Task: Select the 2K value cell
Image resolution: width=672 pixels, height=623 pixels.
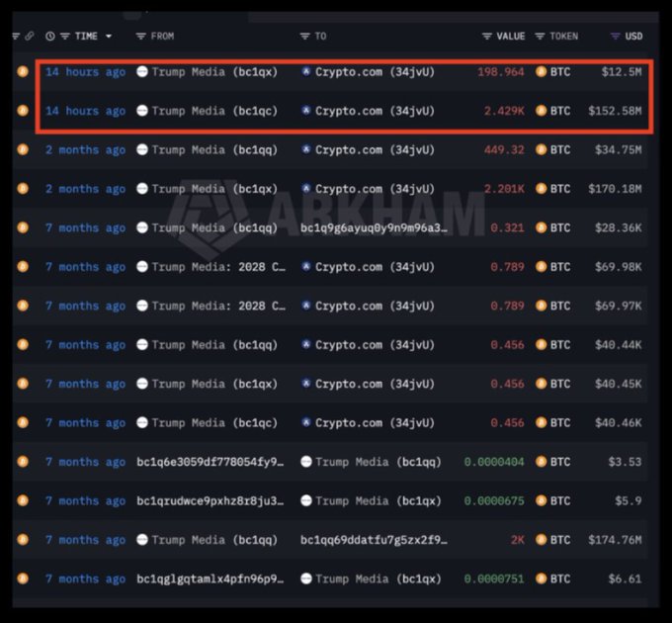Action: pos(518,540)
